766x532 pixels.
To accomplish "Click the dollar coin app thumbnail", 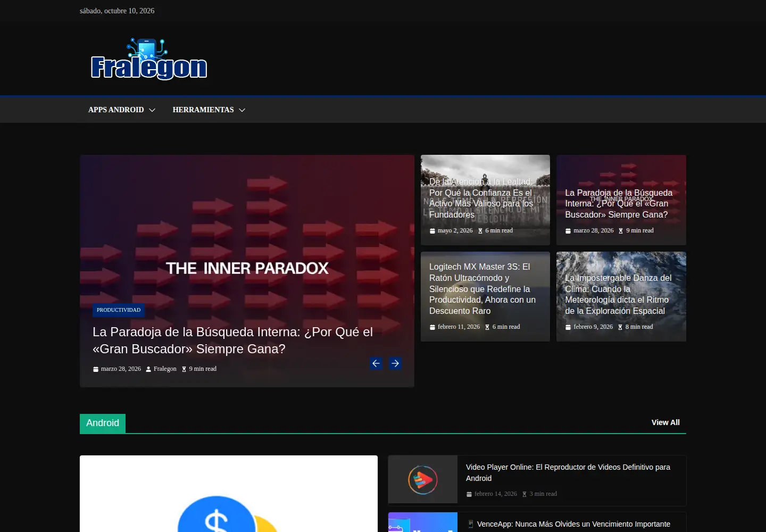I will tap(229, 494).
